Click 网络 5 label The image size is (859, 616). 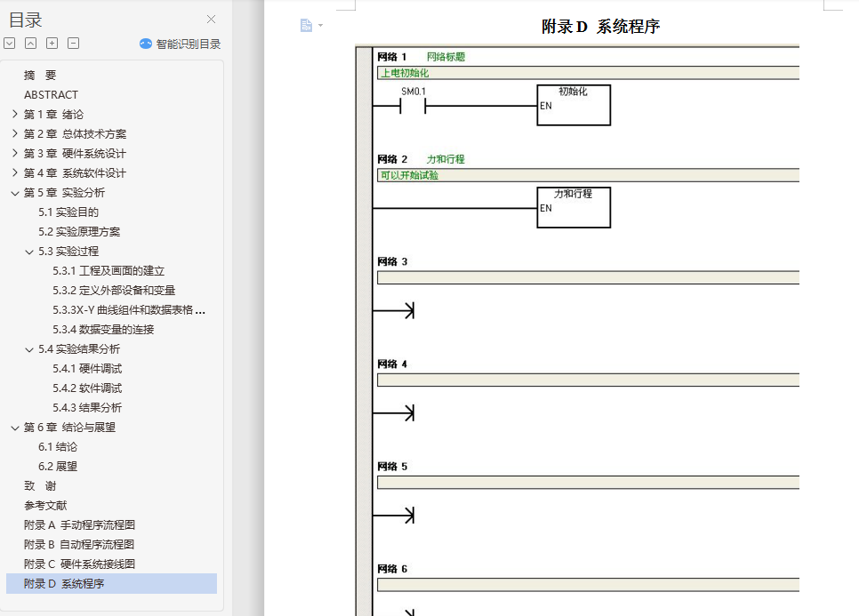coord(392,467)
